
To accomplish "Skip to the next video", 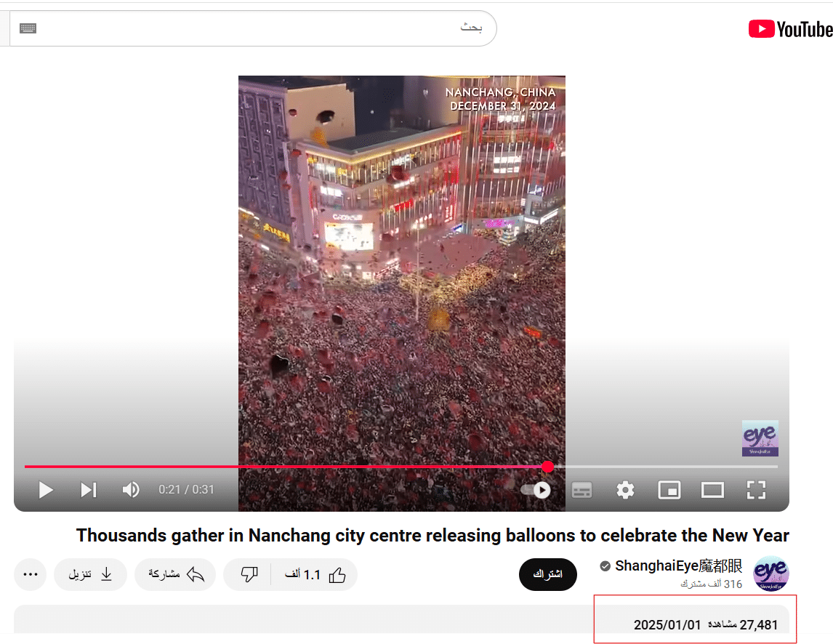I will [x=88, y=490].
